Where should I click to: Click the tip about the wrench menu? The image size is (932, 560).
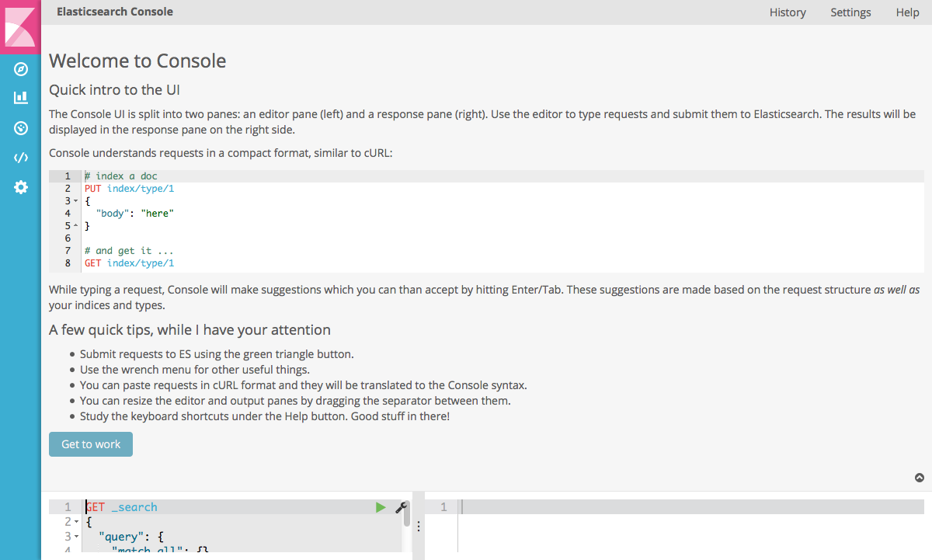[x=195, y=370]
